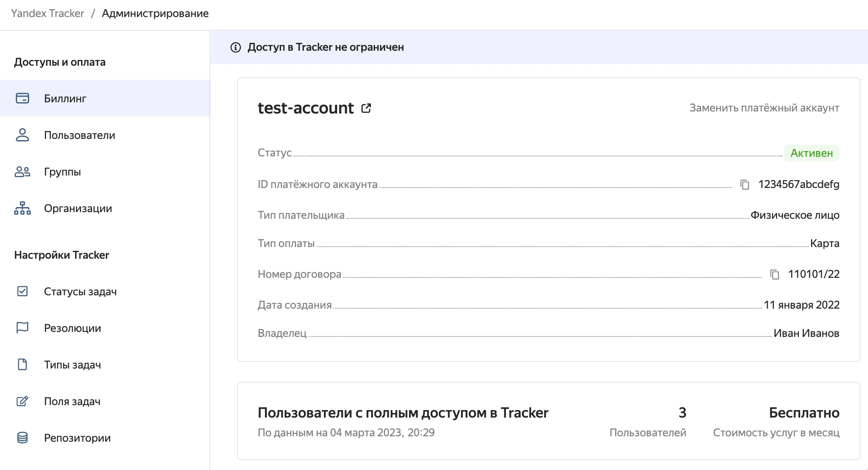Screen dimensions: 868x470
Task: Click the Резолюции flag icon
Action: tap(22, 328)
